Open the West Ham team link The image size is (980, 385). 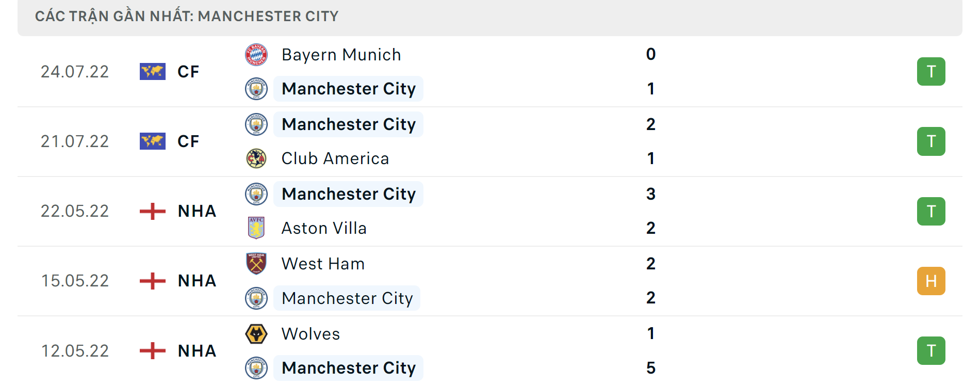click(x=323, y=264)
